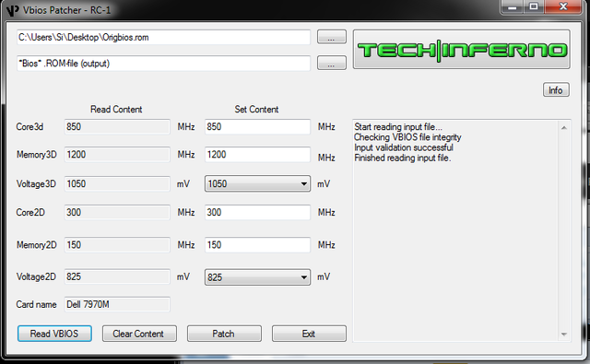
Task: Focus the output ROM-file path field
Action: coord(163,64)
